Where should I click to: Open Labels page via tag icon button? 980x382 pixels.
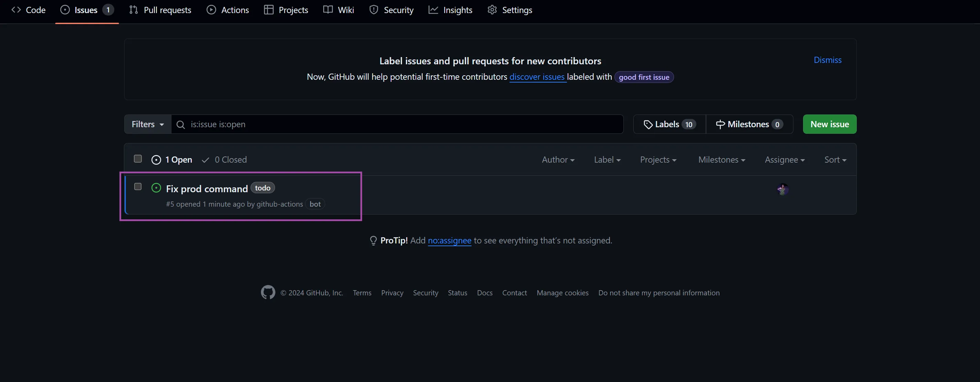point(669,124)
